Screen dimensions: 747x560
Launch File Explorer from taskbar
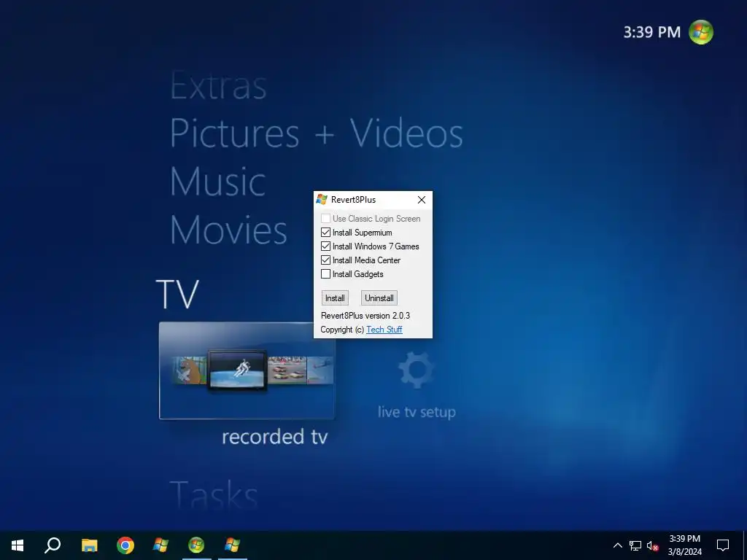(89, 545)
